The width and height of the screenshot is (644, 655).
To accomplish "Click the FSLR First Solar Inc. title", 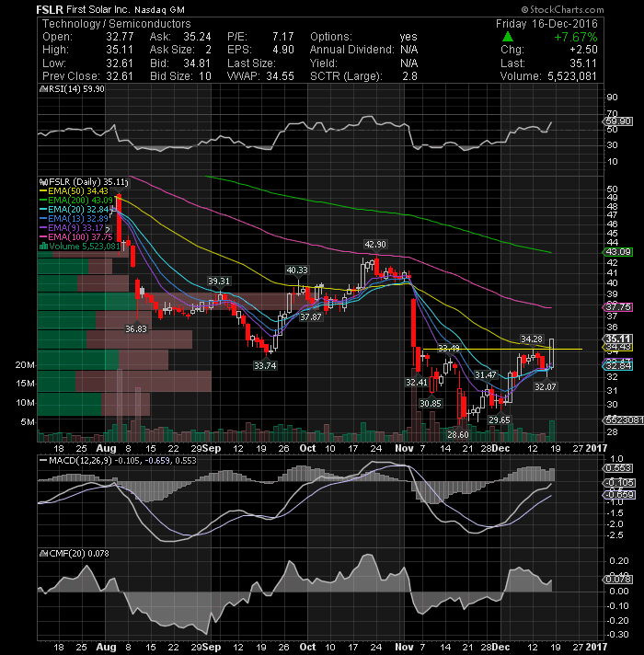I will click(x=83, y=9).
